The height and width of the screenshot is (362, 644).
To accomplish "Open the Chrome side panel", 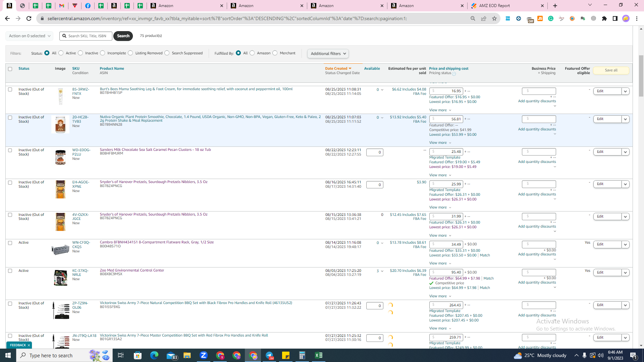I will pos(615,18).
